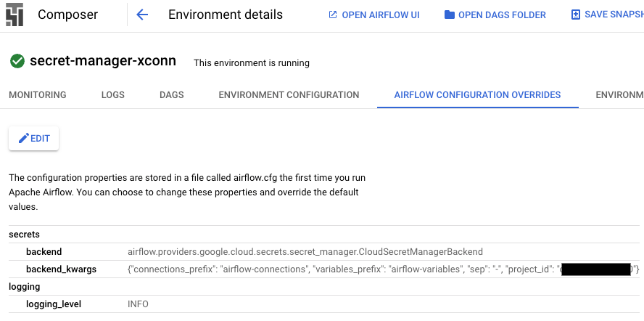Click the green running status checkmark
Viewport: 644px width, 321px height.
pyautogui.click(x=17, y=61)
